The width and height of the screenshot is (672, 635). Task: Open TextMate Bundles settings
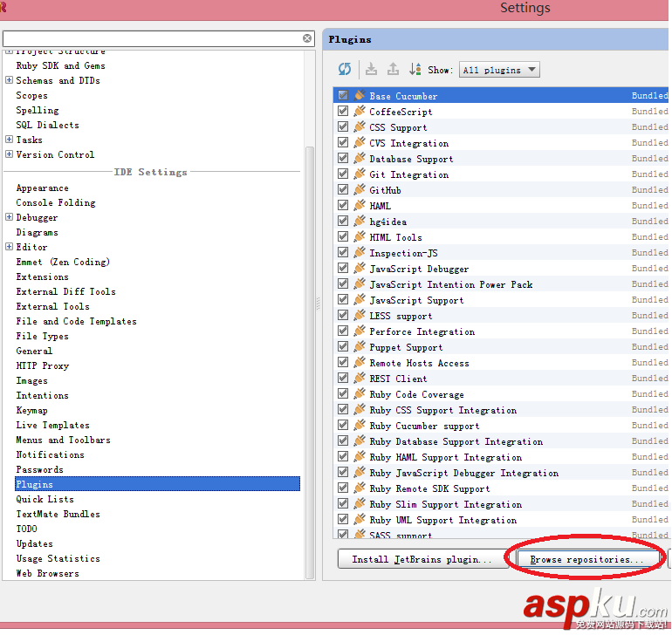(x=58, y=514)
